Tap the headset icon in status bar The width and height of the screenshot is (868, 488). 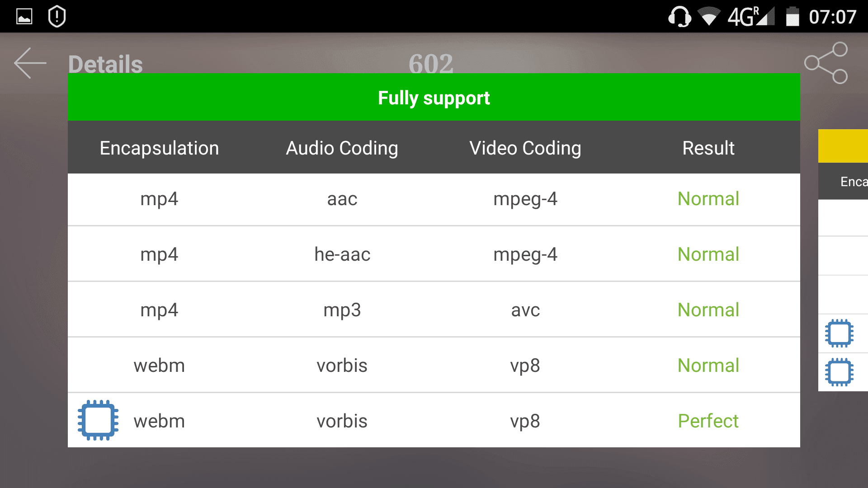pyautogui.click(x=679, y=17)
